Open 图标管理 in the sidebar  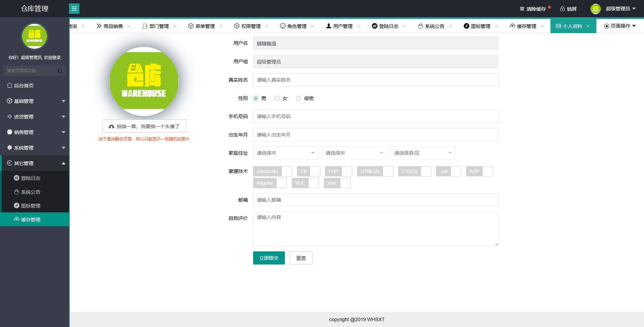30,206
